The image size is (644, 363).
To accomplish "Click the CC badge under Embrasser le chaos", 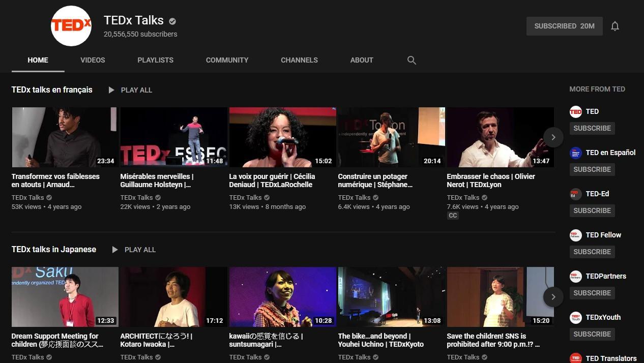I will tap(453, 216).
